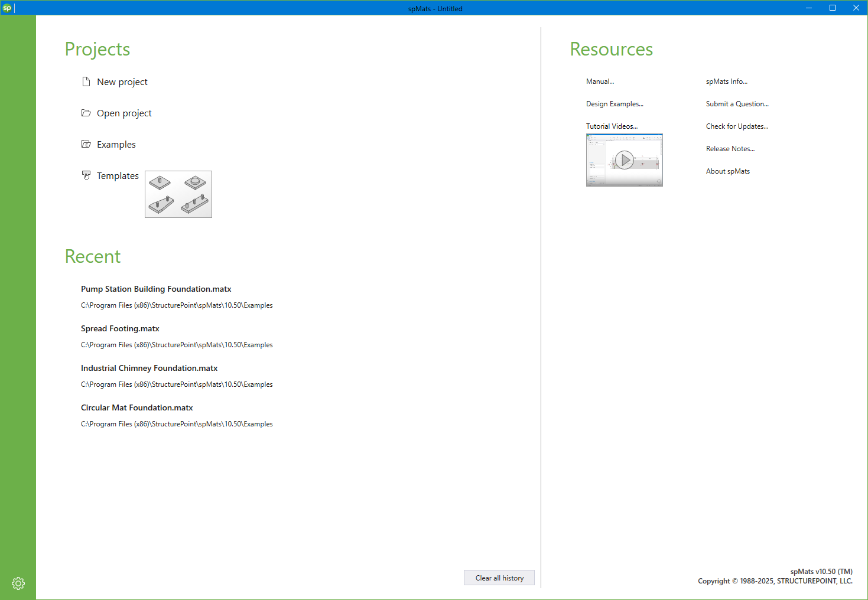The image size is (868, 600).
Task: Open Tutorial Videos
Action: (x=612, y=126)
